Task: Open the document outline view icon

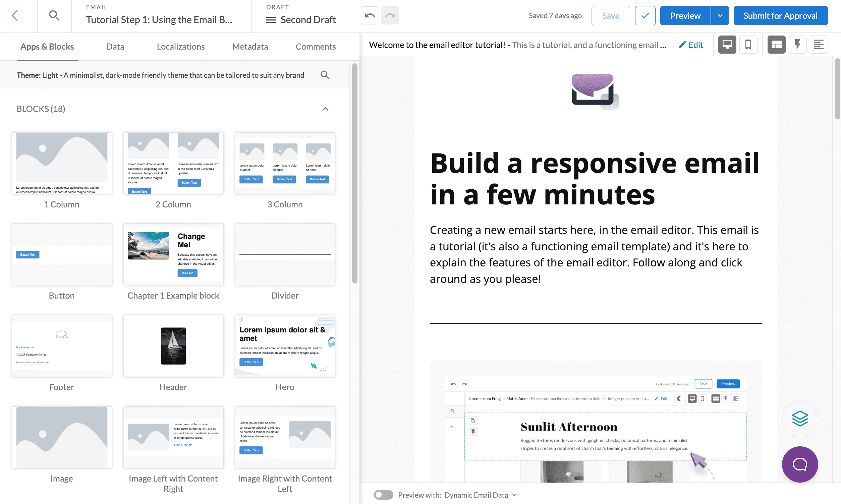Action: [819, 45]
